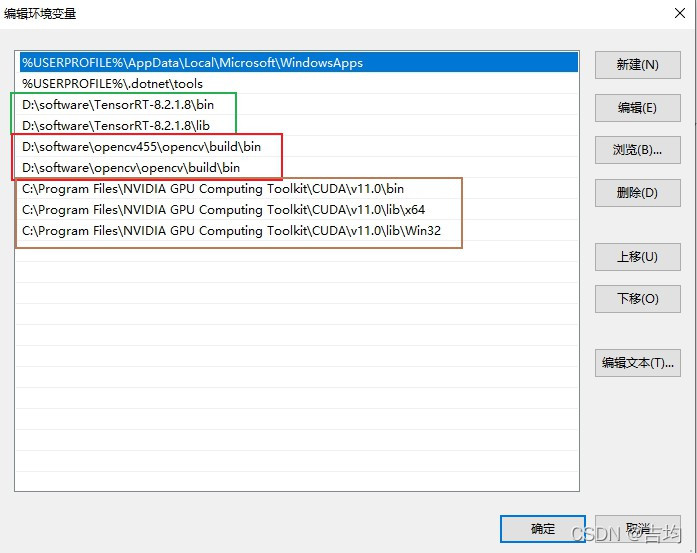Viewport: 697px width, 553px height.
Task: Close the 编辑环境变量 dialog window
Action: [x=680, y=13]
